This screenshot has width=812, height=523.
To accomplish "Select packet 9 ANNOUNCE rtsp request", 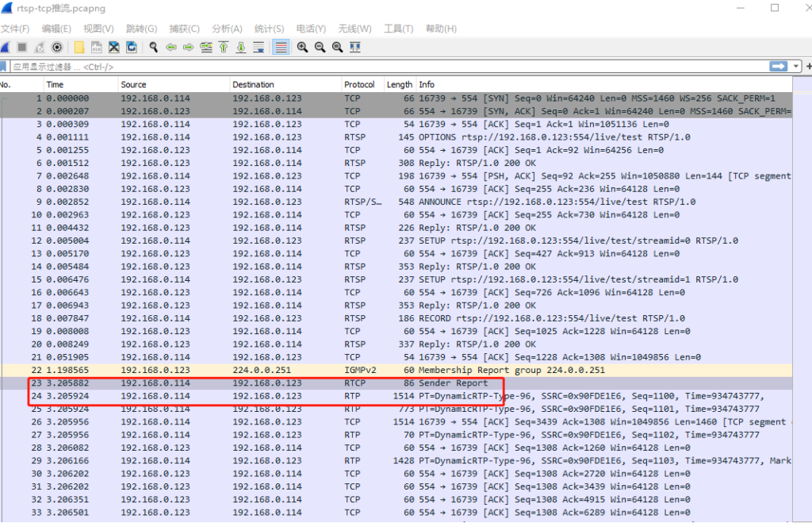I will coord(396,202).
